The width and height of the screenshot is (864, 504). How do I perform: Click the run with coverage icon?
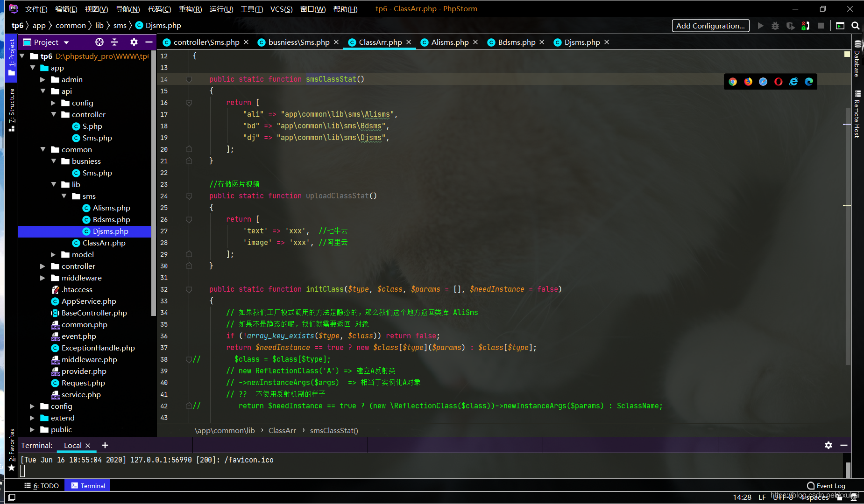coord(790,26)
